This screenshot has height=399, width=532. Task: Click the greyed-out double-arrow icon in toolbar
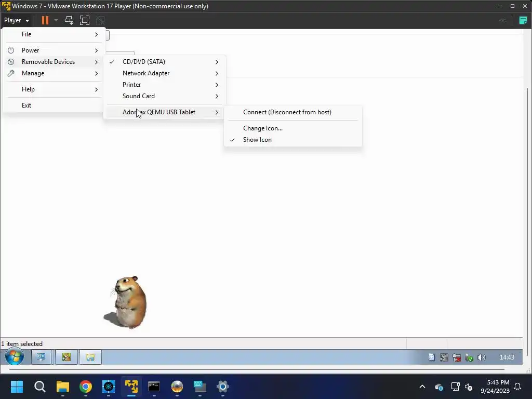click(503, 20)
